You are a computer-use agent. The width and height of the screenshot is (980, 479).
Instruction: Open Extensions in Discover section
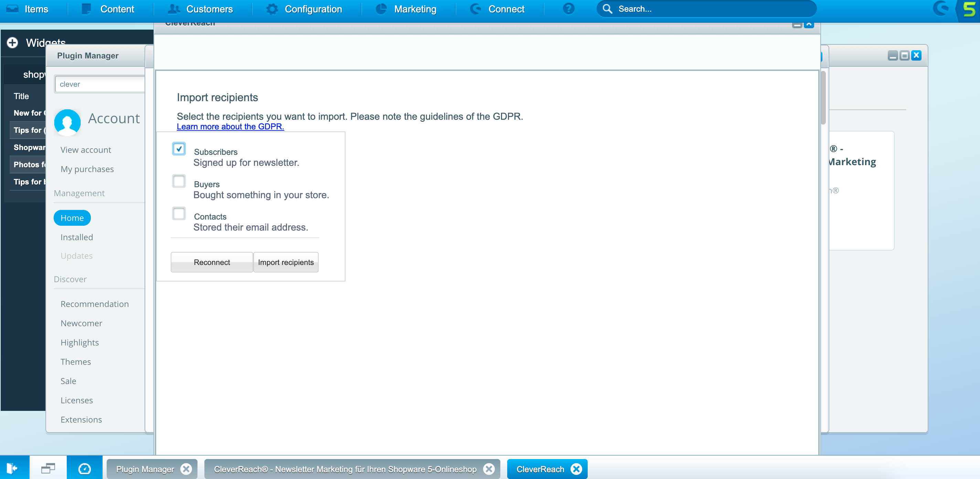click(81, 420)
